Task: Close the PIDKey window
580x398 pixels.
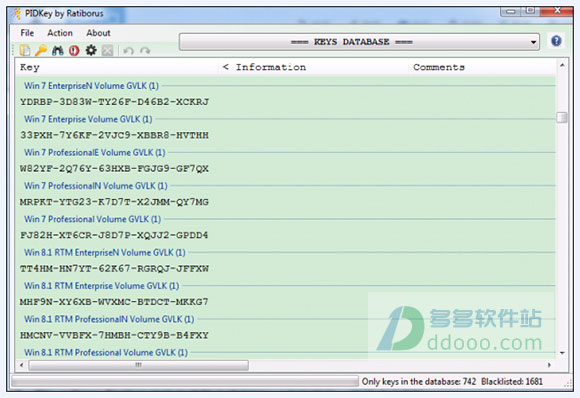Action: click(x=557, y=11)
